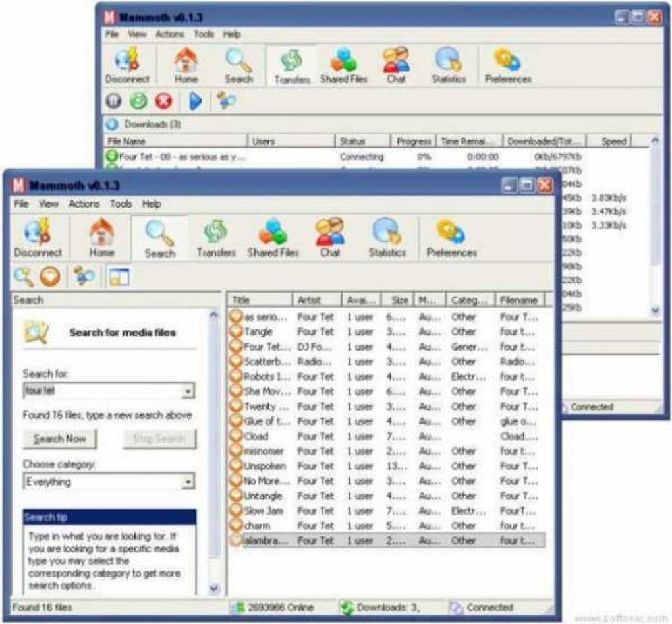
Task: Click Search Now button
Action: [59, 439]
